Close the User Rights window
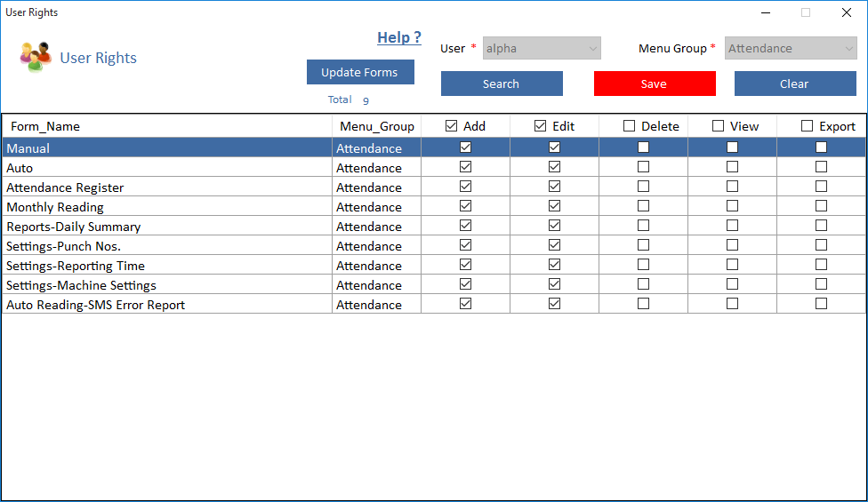This screenshot has height=502, width=868. tap(847, 12)
